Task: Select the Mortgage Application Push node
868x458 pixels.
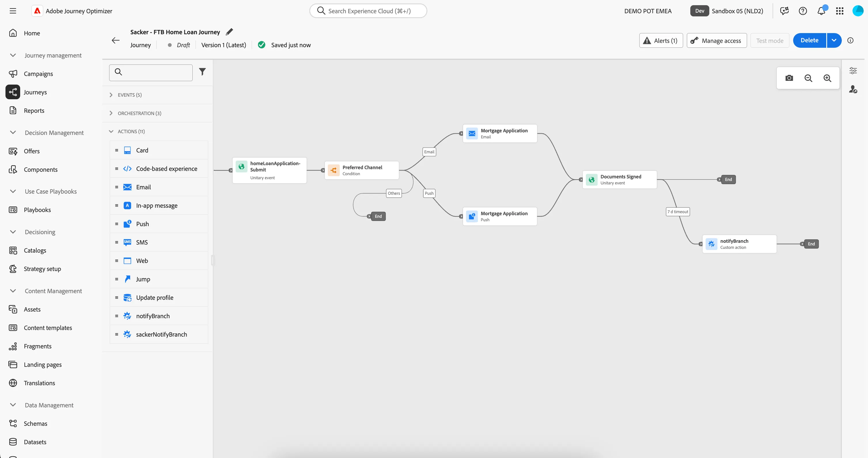Action: tap(500, 216)
